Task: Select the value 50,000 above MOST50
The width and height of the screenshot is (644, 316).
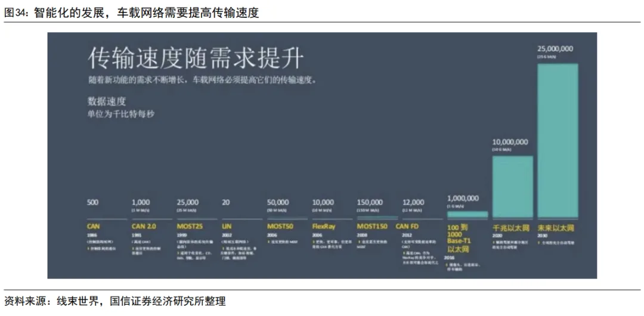Action: tap(278, 203)
